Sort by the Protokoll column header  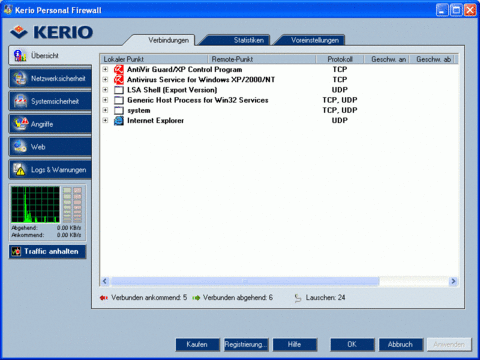(339, 59)
